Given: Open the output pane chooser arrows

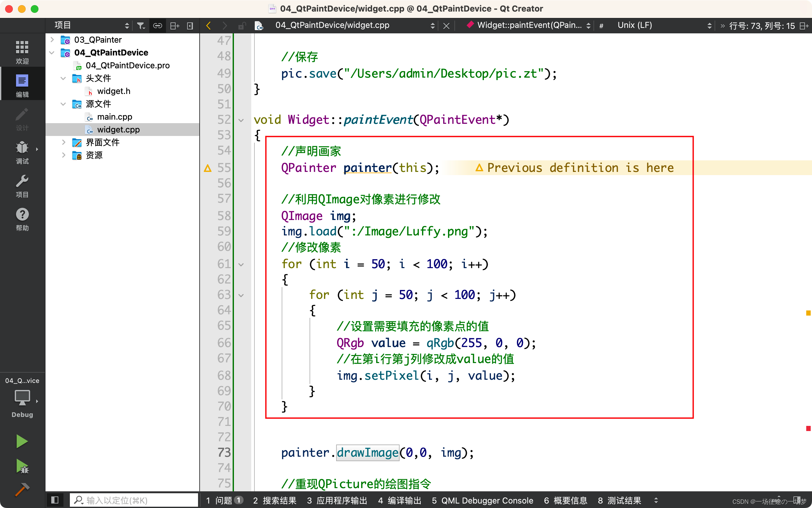Looking at the screenshot, I should coord(656,500).
